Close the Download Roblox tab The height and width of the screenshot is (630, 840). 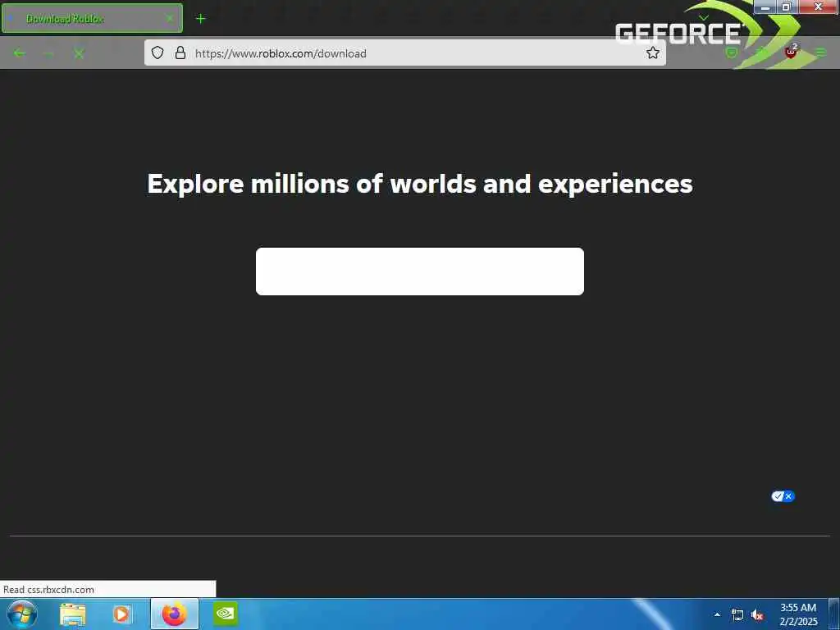point(169,18)
